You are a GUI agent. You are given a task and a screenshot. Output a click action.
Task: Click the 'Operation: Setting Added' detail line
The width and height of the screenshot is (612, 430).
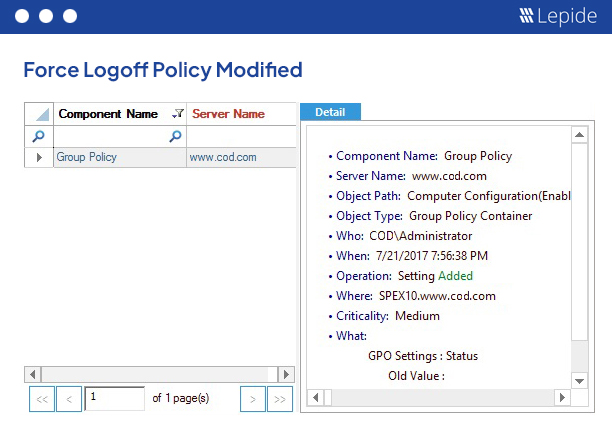tap(401, 276)
